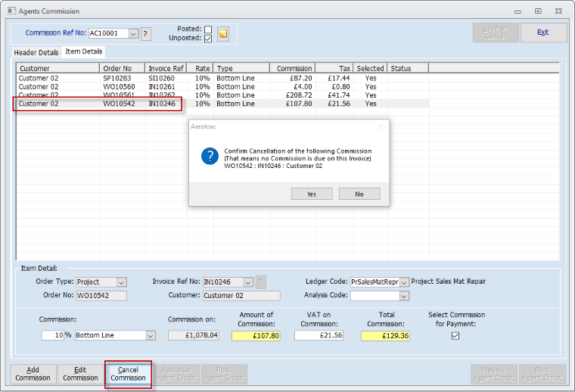575x392 pixels.
Task: Click the Edit Commission button
Action: tap(80, 374)
